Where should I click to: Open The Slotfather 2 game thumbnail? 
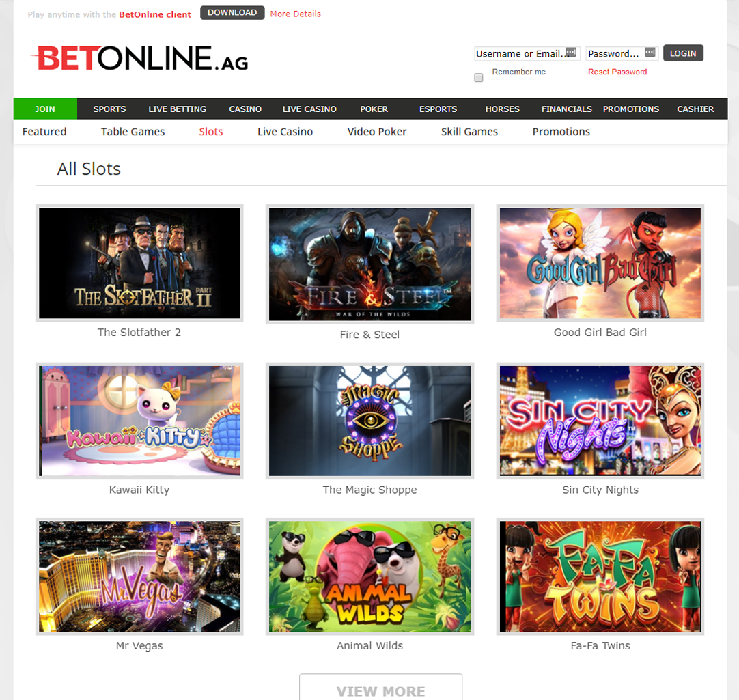click(139, 263)
